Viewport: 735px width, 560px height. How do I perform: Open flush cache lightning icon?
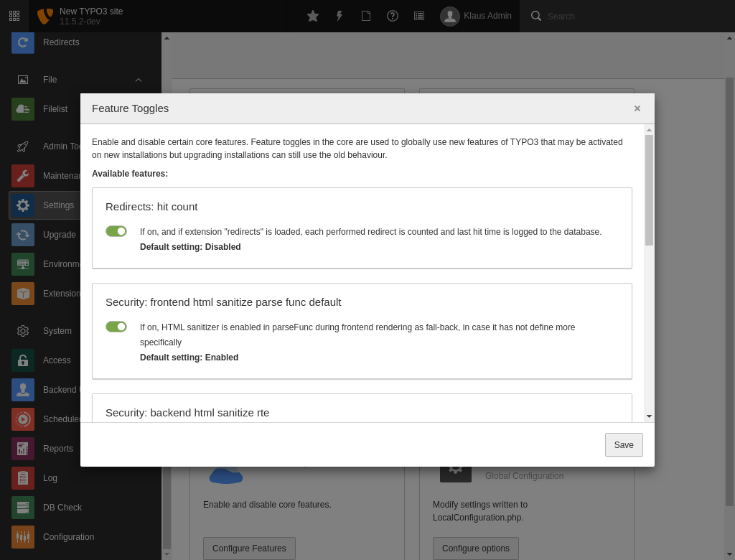(340, 16)
